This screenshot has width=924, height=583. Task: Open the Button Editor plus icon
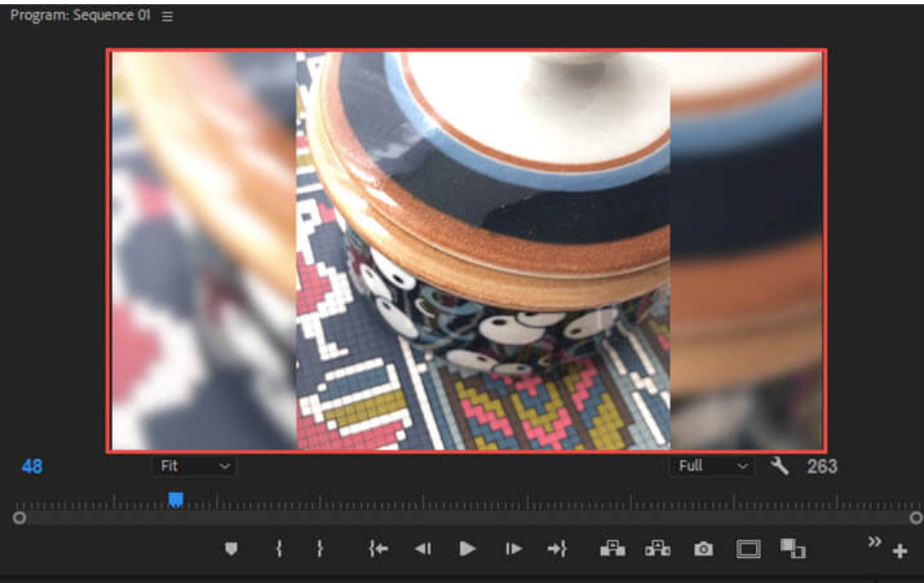[900, 552]
